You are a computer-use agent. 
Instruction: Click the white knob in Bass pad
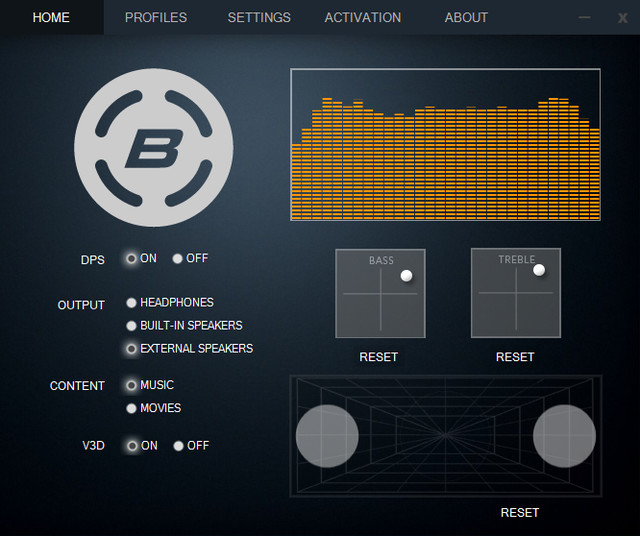click(x=406, y=275)
